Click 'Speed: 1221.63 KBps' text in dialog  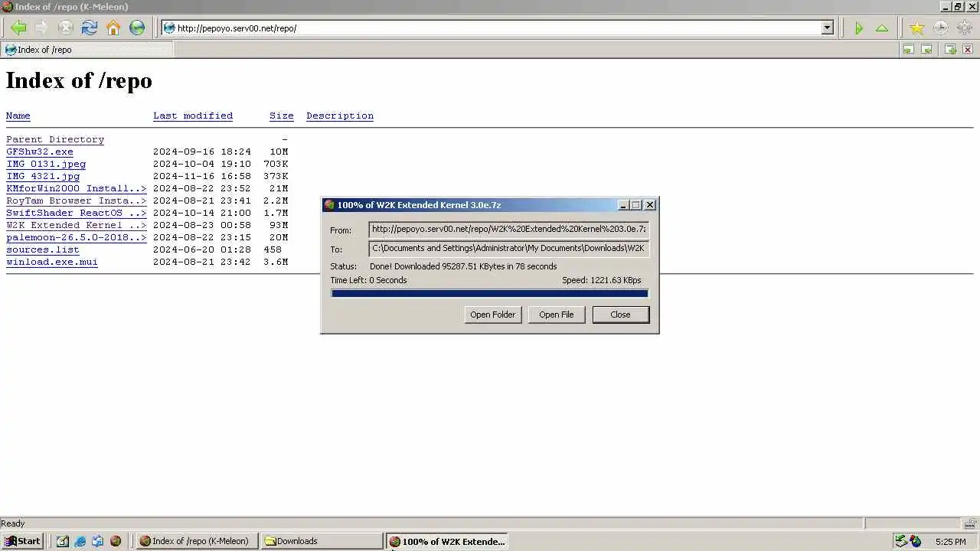click(602, 280)
